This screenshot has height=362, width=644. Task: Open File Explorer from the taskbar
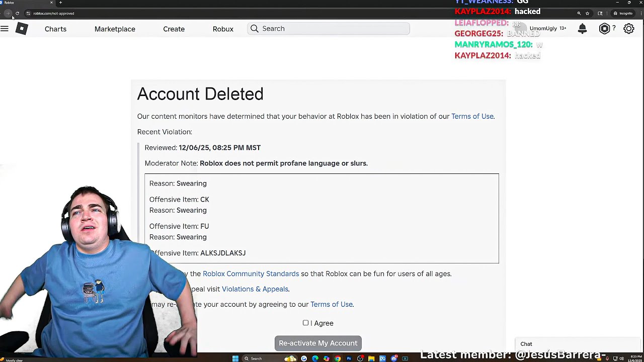click(371, 358)
